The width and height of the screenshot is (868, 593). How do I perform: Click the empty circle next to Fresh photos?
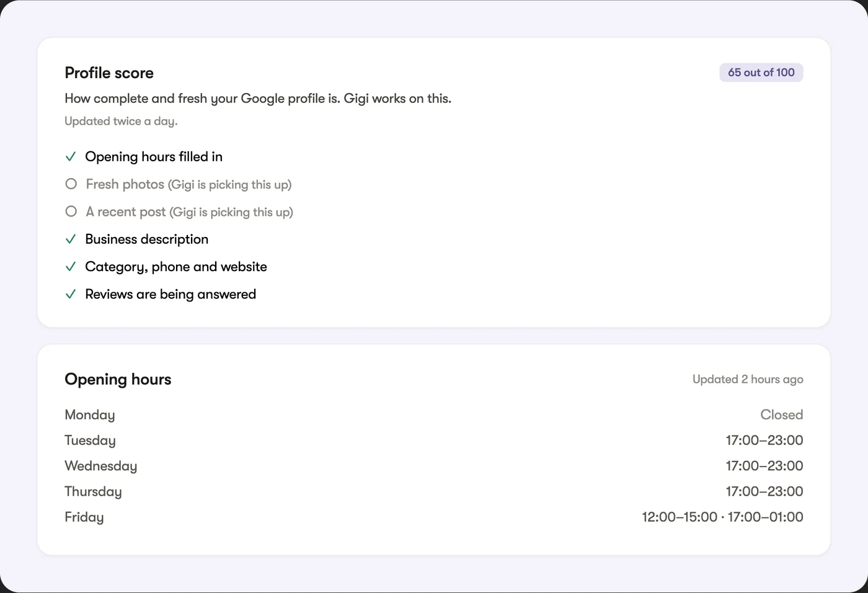(71, 184)
